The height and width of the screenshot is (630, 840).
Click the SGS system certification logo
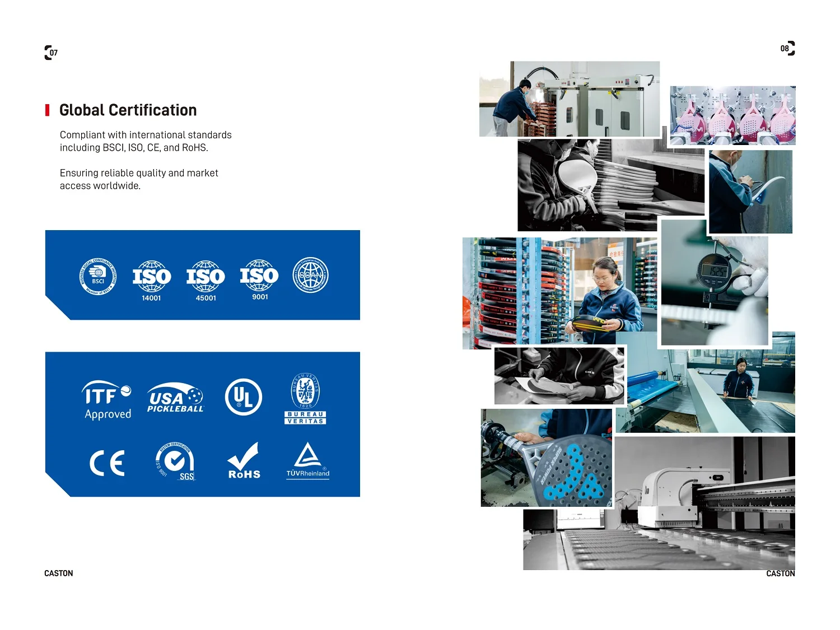pos(175,462)
